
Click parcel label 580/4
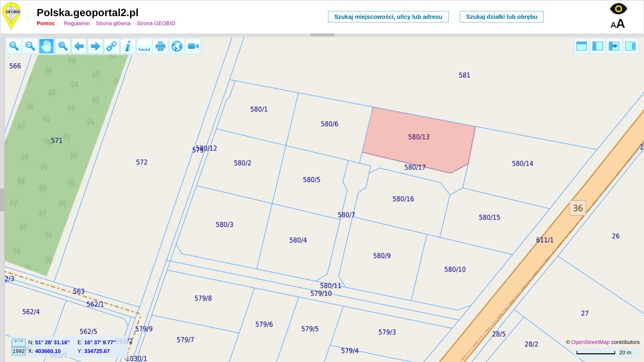pyautogui.click(x=298, y=240)
